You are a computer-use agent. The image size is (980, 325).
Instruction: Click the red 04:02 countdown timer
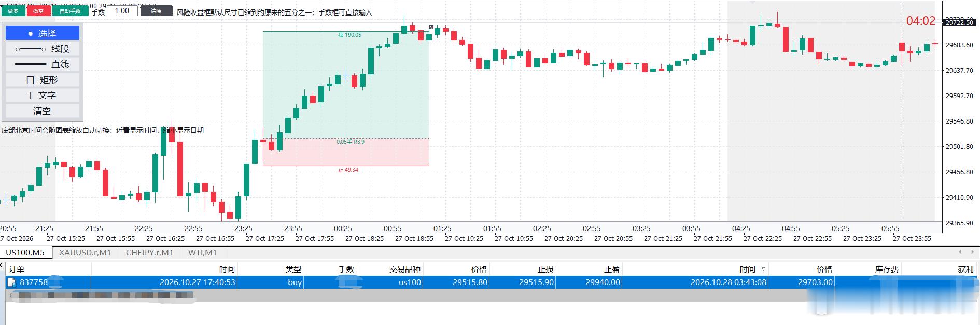click(x=921, y=21)
